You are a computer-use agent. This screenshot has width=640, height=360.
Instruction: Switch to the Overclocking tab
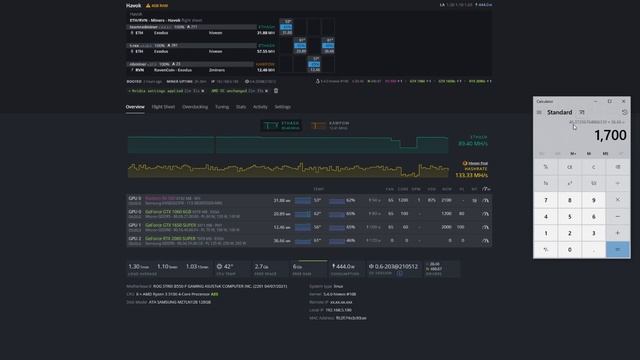click(x=195, y=107)
